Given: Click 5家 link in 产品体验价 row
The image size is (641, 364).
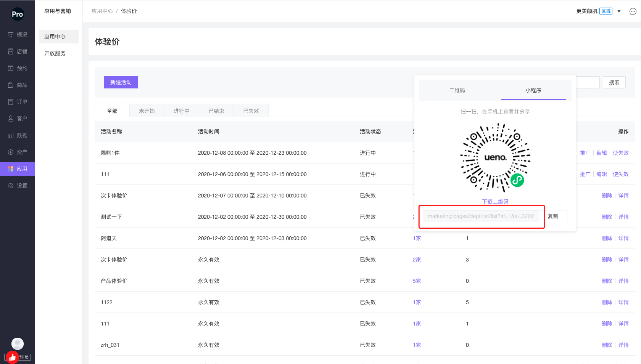Looking at the screenshot, I should (x=417, y=281).
